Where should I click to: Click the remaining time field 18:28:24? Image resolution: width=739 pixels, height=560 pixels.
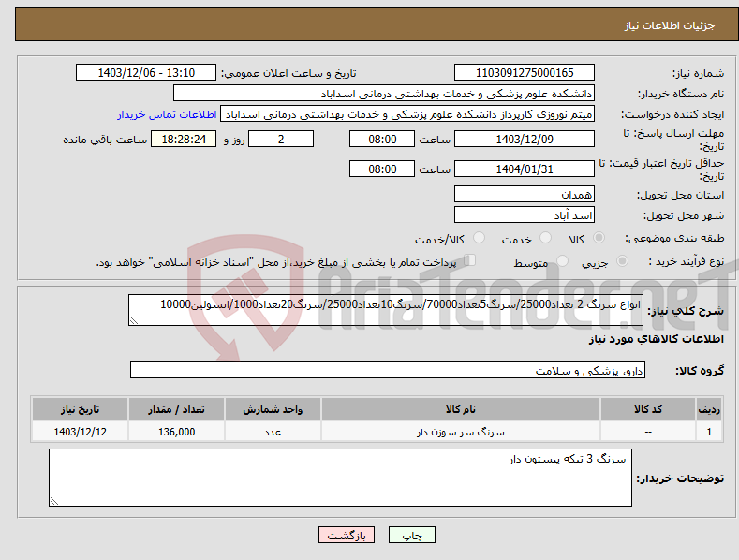point(184,139)
